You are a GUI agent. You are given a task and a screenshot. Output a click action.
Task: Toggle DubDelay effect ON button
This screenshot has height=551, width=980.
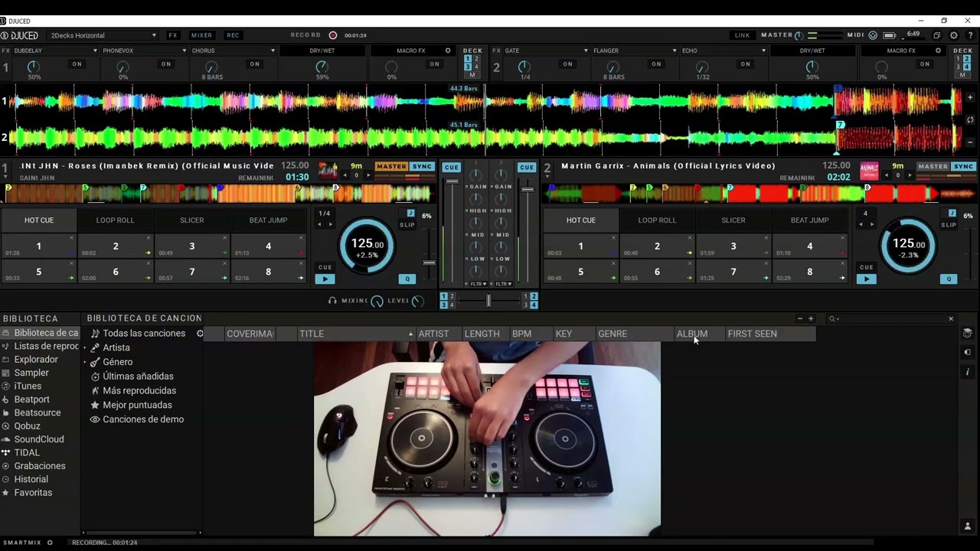coord(77,64)
